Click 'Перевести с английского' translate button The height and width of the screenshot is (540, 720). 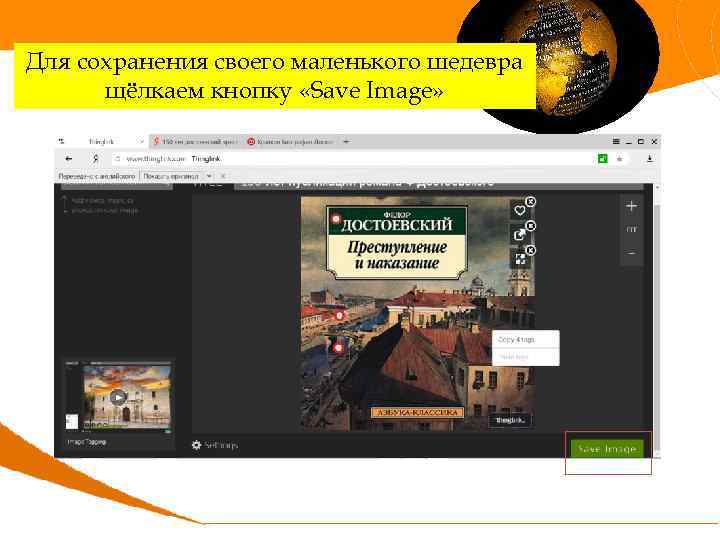[x=97, y=176]
